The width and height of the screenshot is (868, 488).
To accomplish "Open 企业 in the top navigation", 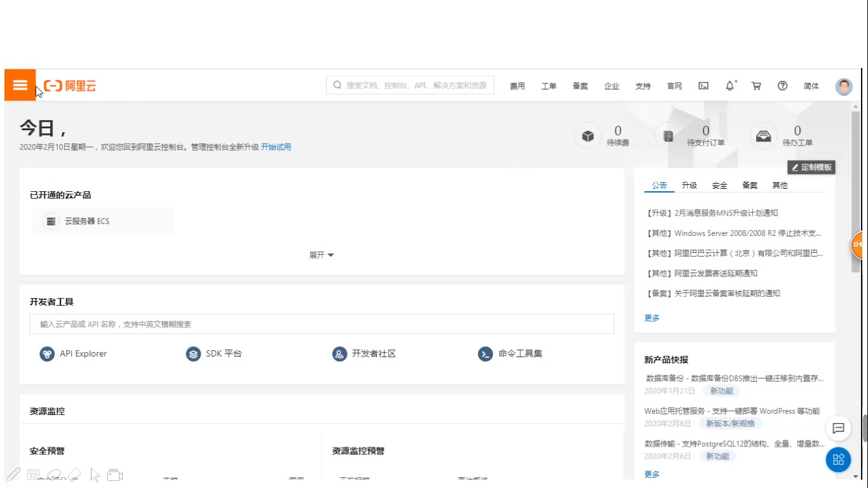I will click(612, 86).
